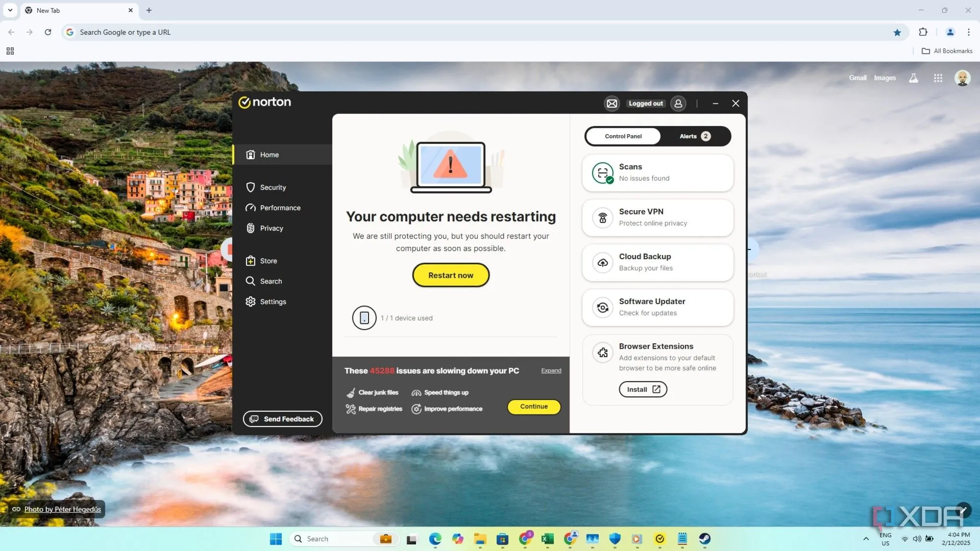Open the Security section in Norton sidebar
This screenshot has width=980, height=551.
coord(273,187)
